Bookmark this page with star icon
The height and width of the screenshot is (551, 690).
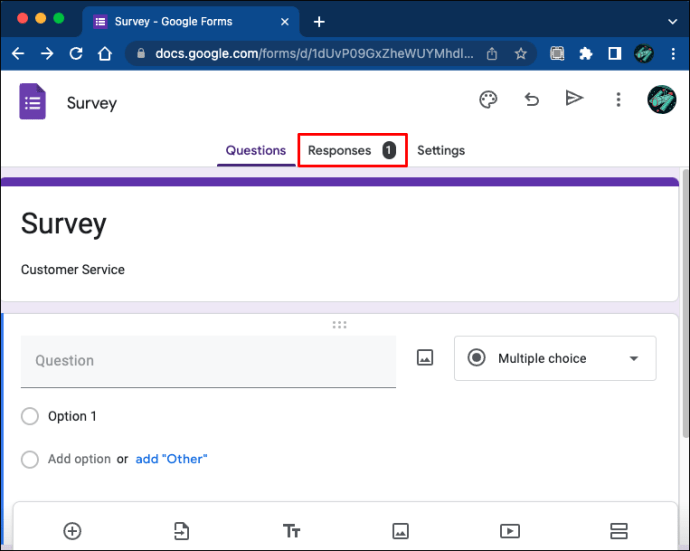[520, 53]
